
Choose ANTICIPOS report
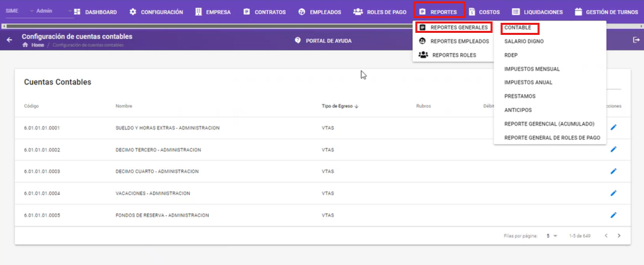click(x=518, y=110)
